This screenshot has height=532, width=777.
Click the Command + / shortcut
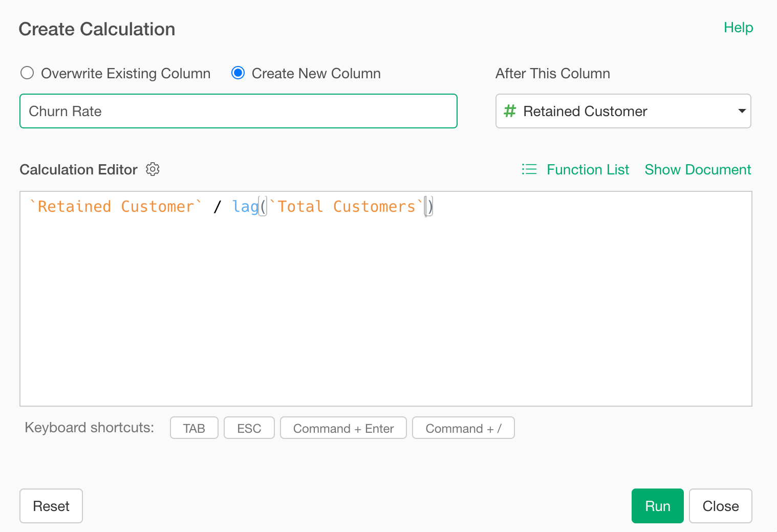point(463,428)
